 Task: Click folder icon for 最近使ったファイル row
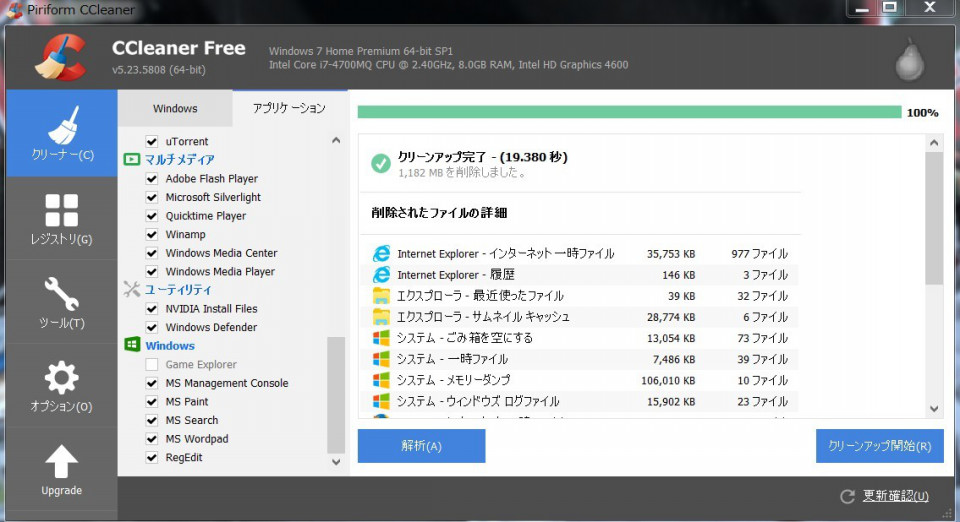381,296
